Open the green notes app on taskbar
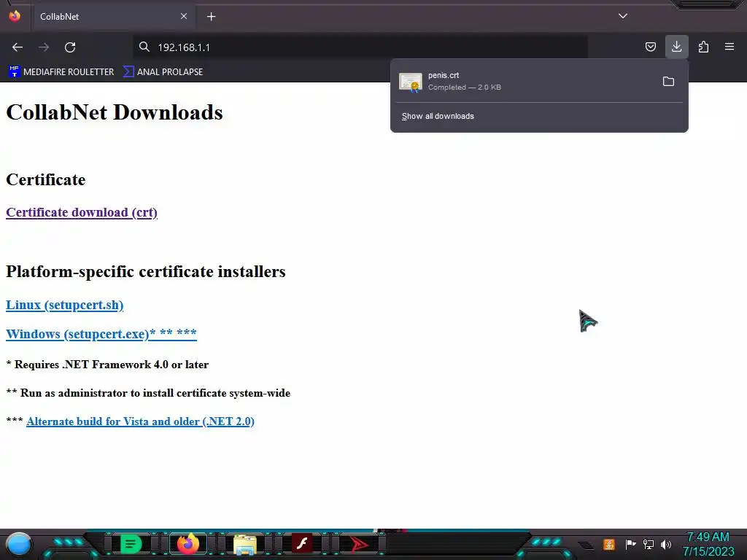This screenshot has height=560, width=747. click(131, 544)
